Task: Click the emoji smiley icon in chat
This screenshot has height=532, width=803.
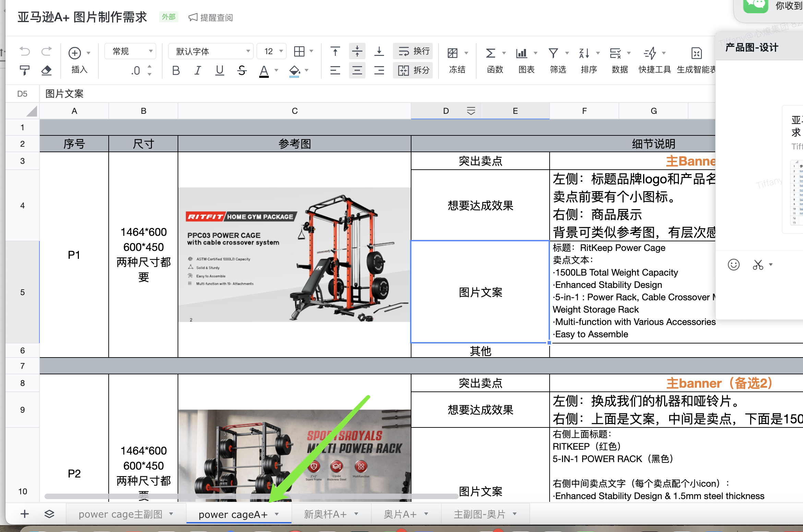Action: point(734,265)
